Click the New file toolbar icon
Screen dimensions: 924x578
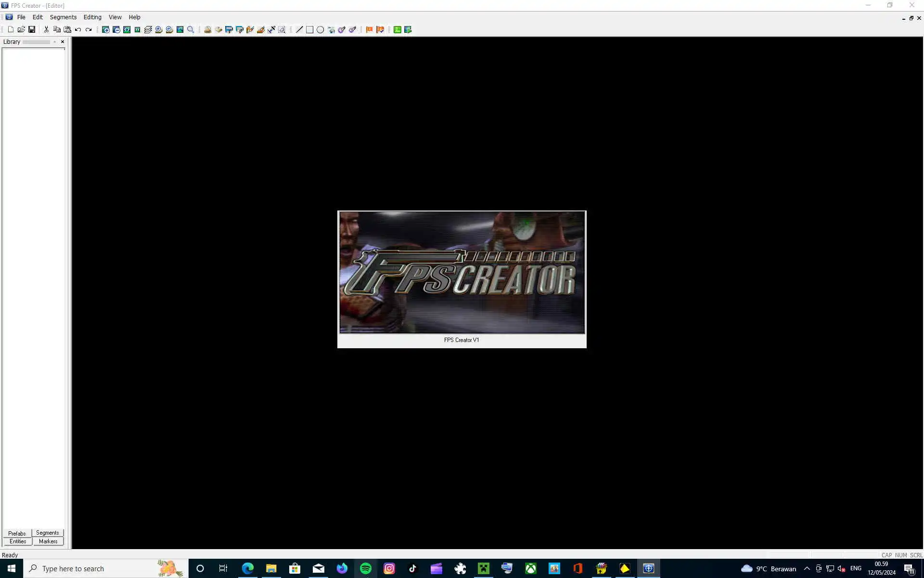(x=11, y=29)
